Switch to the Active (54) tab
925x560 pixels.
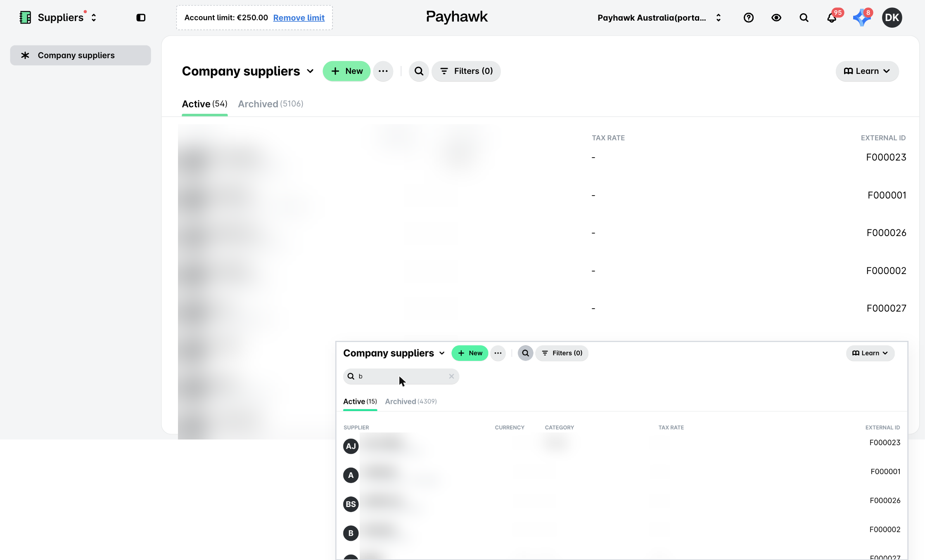(x=204, y=104)
